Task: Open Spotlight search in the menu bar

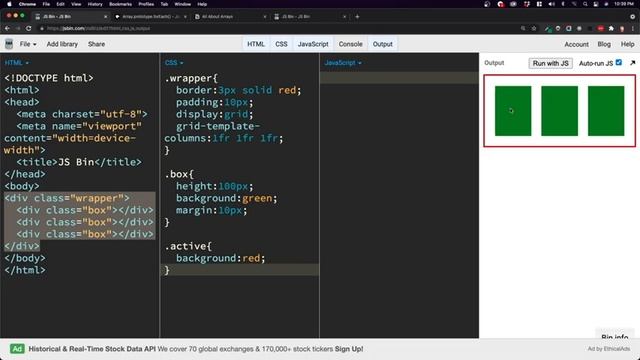Action: pos(585,4)
